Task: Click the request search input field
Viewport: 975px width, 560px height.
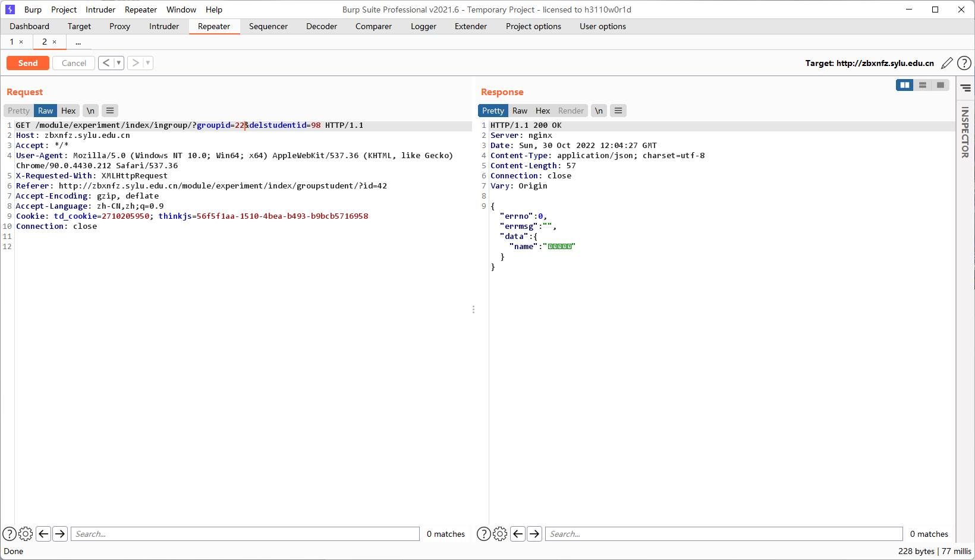Action: [245, 534]
